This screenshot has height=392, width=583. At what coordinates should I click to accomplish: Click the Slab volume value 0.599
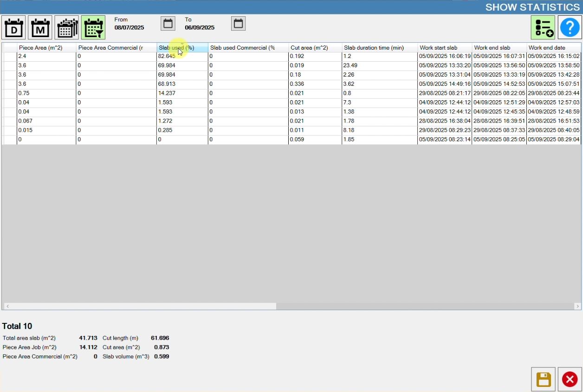click(162, 357)
